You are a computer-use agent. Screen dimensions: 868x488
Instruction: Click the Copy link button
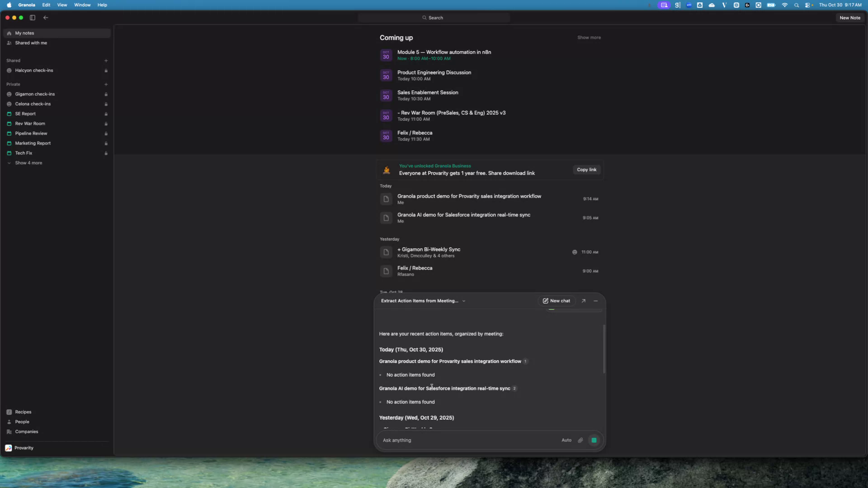point(586,169)
